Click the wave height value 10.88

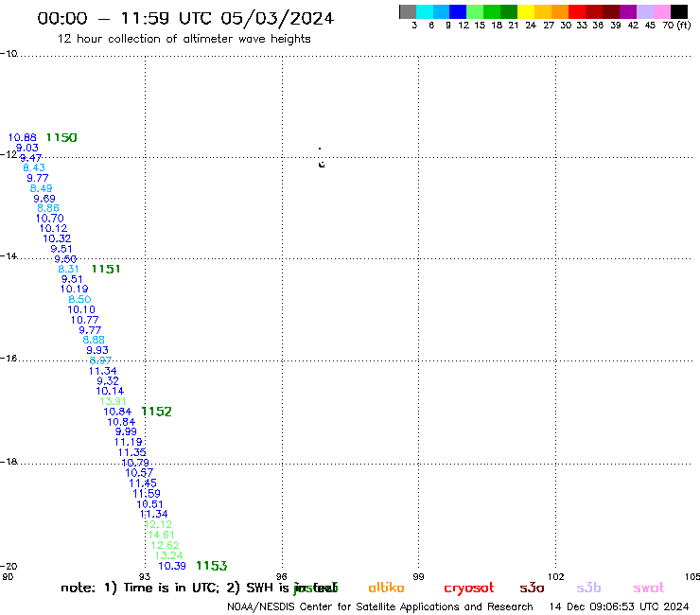coord(23,137)
